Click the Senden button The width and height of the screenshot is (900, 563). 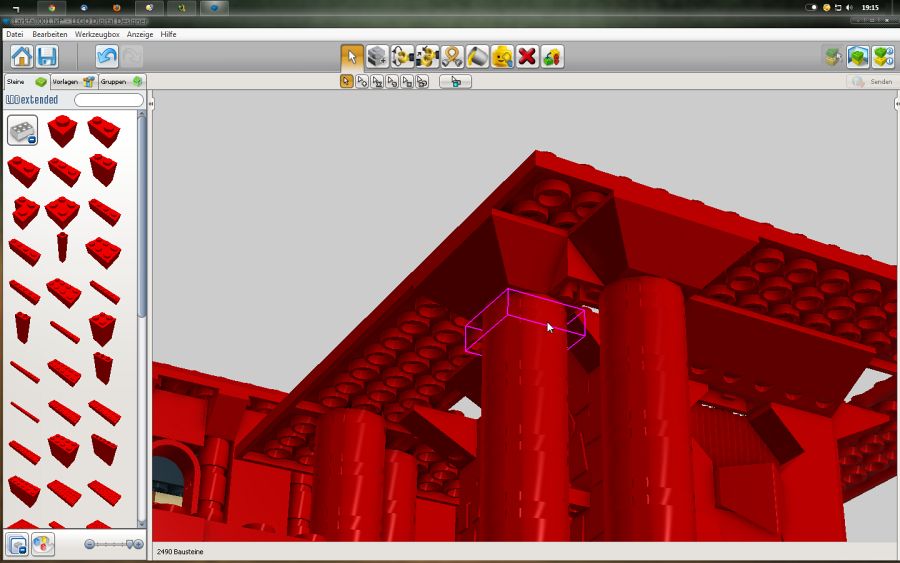pyautogui.click(x=872, y=82)
